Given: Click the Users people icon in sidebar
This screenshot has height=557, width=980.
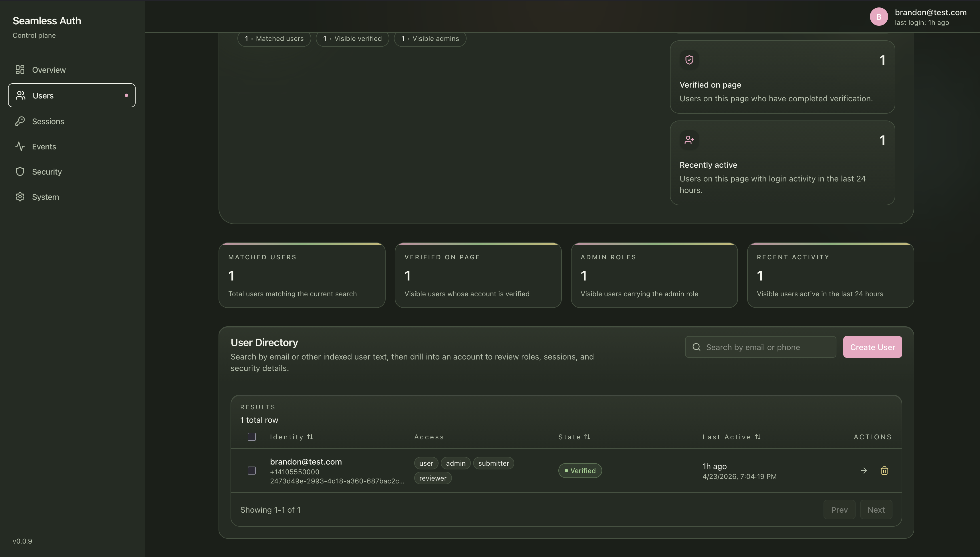Looking at the screenshot, I should coord(21,95).
